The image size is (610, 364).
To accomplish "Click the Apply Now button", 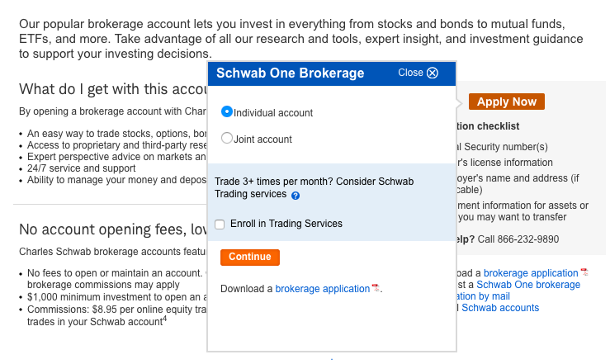I will pyautogui.click(x=506, y=102).
